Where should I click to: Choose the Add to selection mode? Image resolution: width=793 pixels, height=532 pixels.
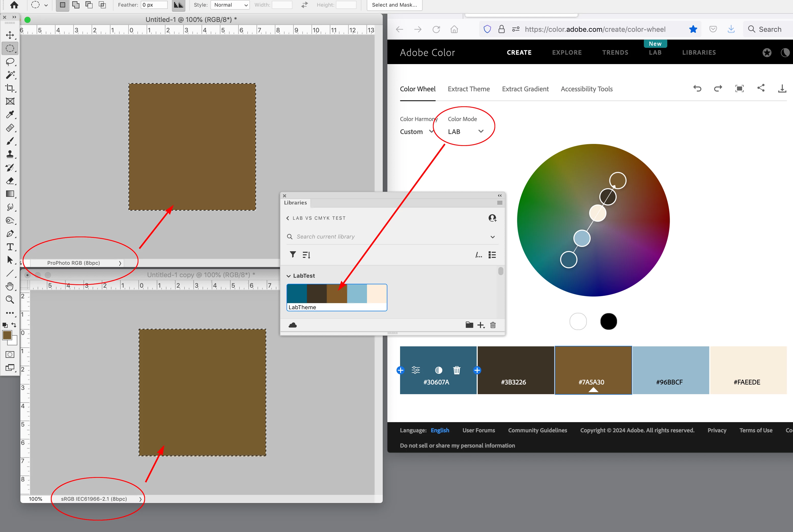coord(76,5)
